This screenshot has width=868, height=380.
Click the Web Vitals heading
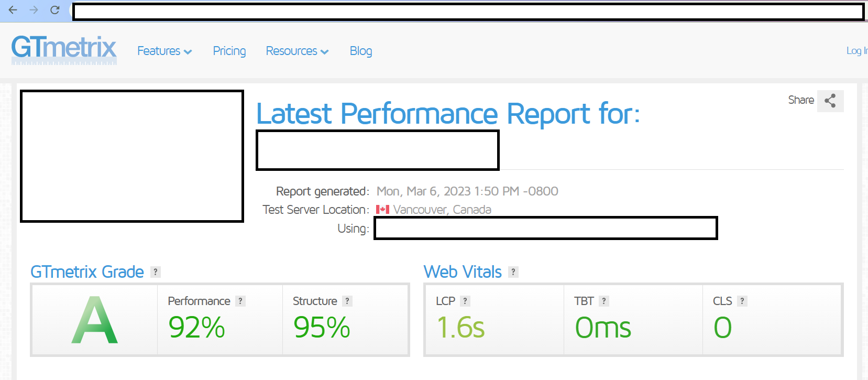click(x=463, y=272)
